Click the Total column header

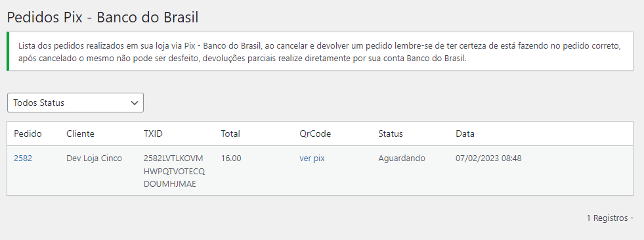pyautogui.click(x=230, y=133)
